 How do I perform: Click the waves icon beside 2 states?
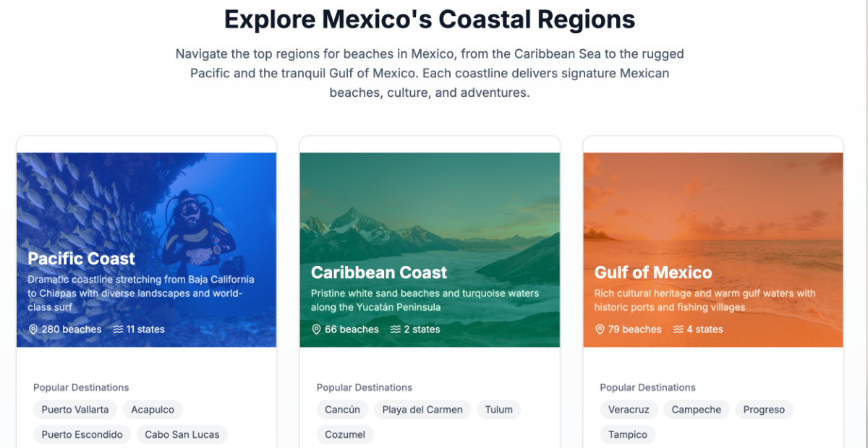click(396, 329)
